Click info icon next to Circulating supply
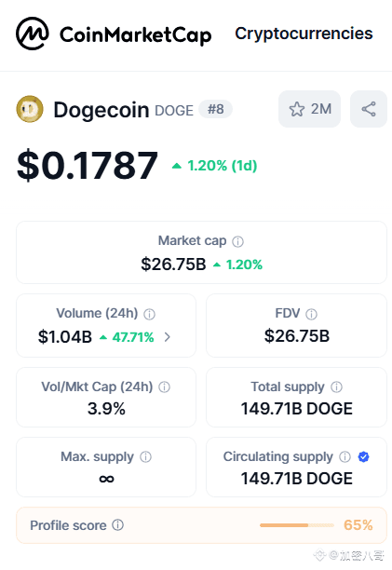 click(345, 456)
